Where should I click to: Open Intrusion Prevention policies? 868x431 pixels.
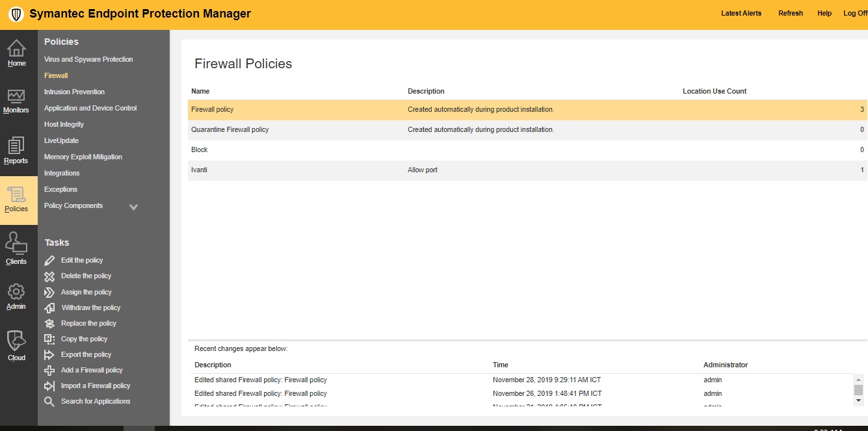(x=74, y=92)
